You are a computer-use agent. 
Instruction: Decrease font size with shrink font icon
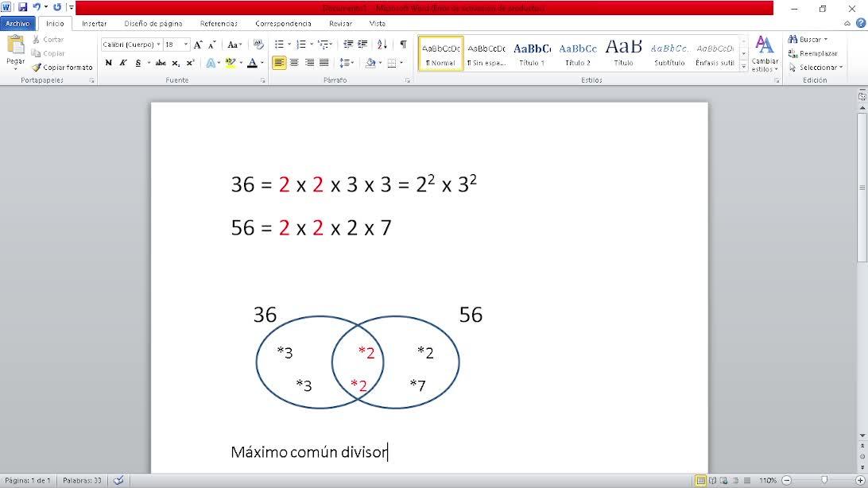[212, 45]
